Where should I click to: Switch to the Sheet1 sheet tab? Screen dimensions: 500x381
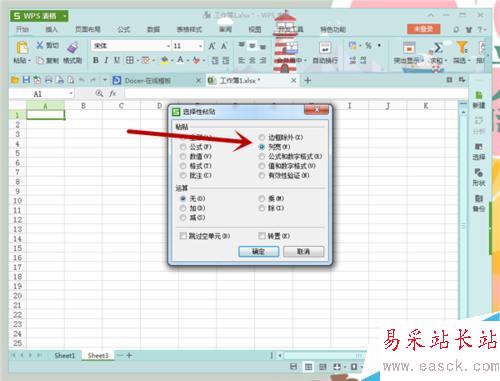tap(65, 356)
